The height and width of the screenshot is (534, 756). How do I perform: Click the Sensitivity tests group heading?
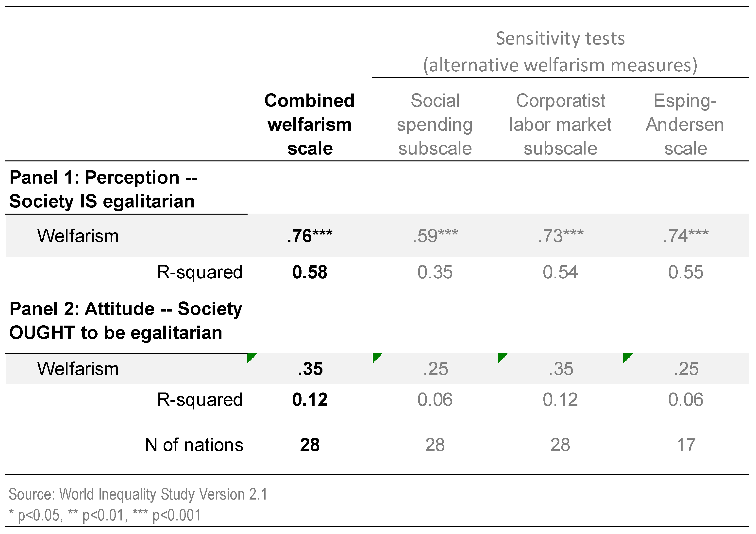point(560,52)
